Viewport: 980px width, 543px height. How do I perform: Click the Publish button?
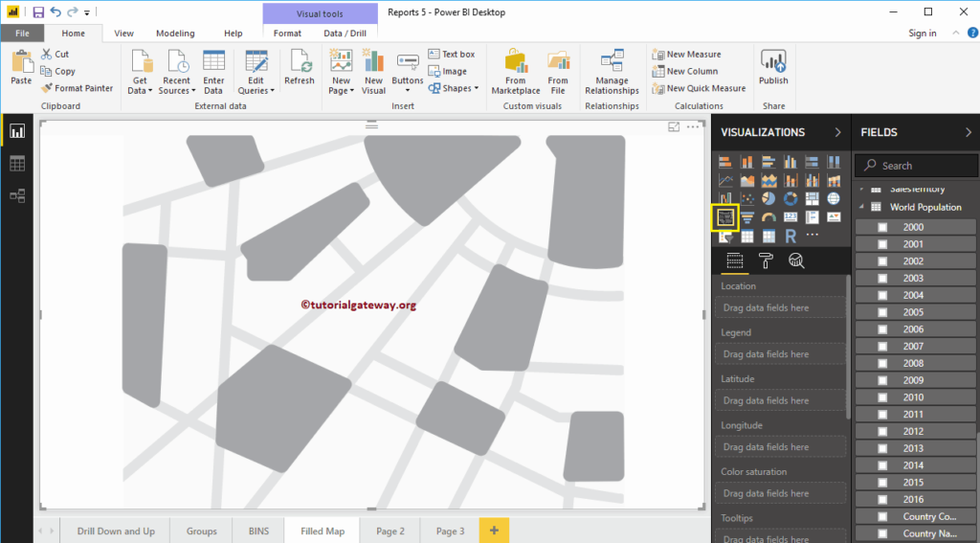pos(773,69)
